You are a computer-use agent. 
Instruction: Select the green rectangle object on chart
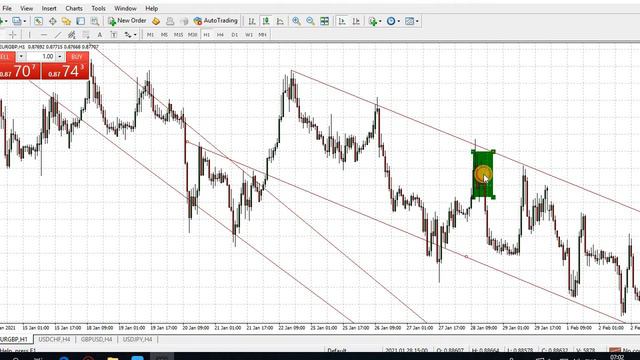point(483,175)
